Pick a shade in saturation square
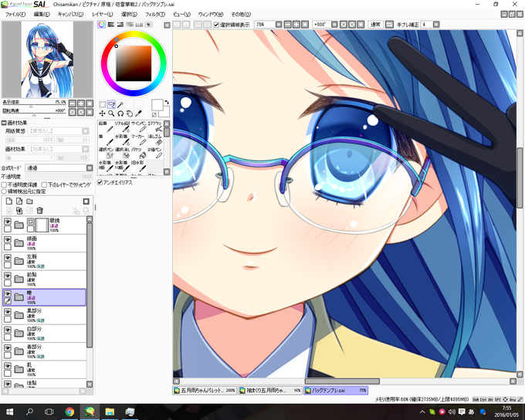The height and width of the screenshot is (420, 525). [134, 63]
